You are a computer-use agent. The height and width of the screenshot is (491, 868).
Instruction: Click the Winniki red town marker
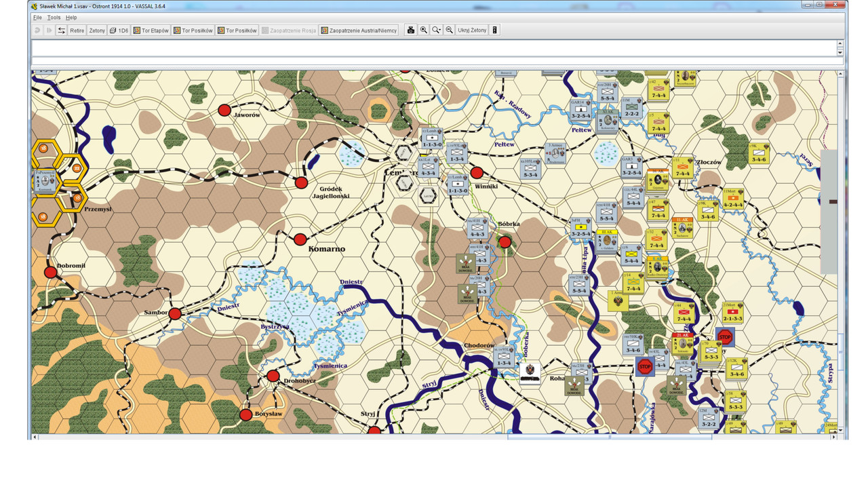(477, 173)
